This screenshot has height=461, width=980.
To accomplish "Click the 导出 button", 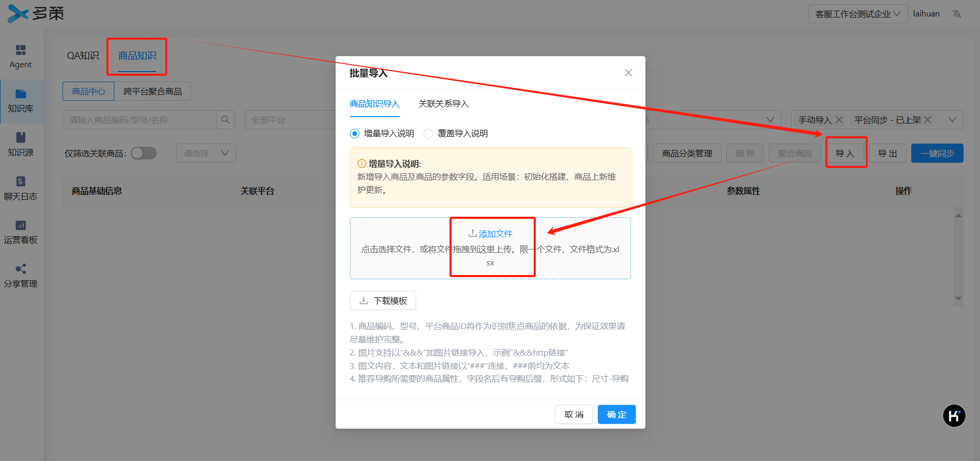I will 888,153.
